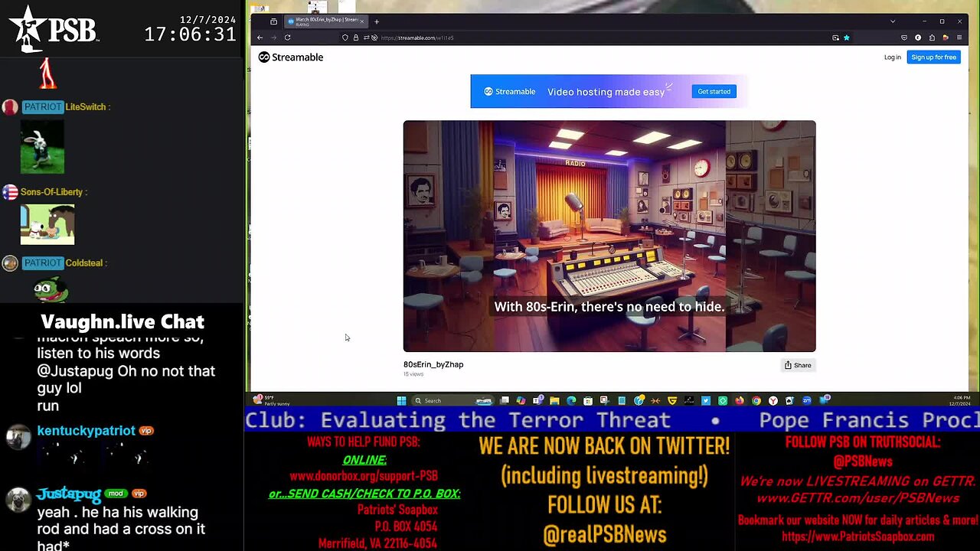
Task: Focus the streamable.com address bar
Action: coord(597,37)
